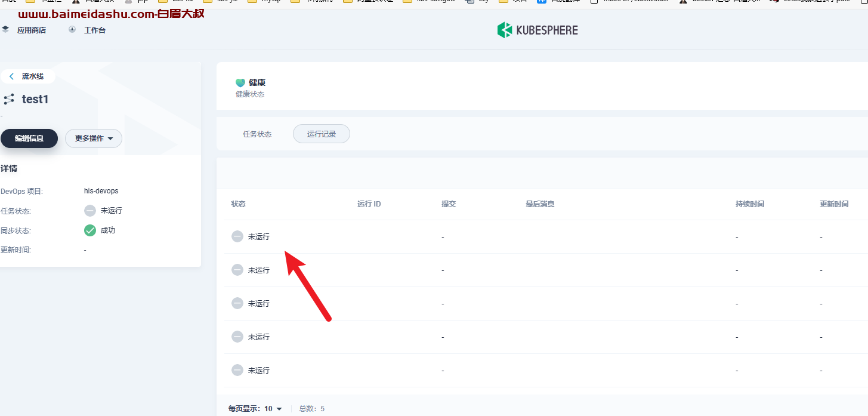Screen dimensions: 868x416
Task: Click the 状态 column header
Action: pyautogui.click(x=239, y=204)
